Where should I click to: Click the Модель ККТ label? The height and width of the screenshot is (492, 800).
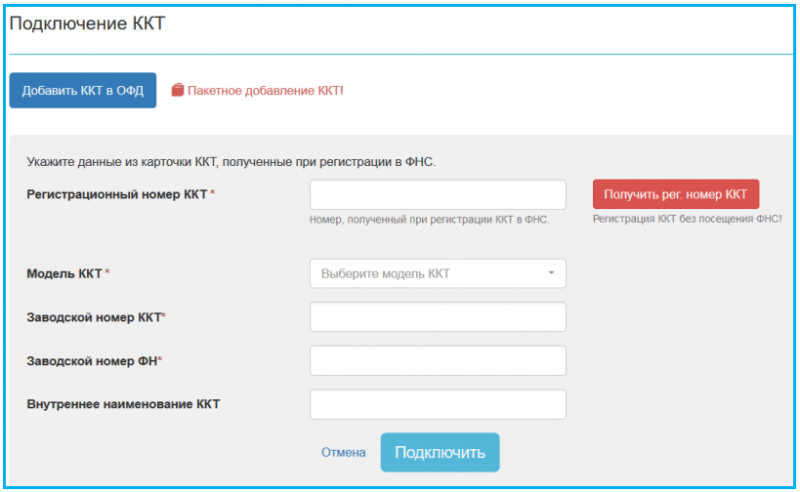pyautogui.click(x=67, y=273)
